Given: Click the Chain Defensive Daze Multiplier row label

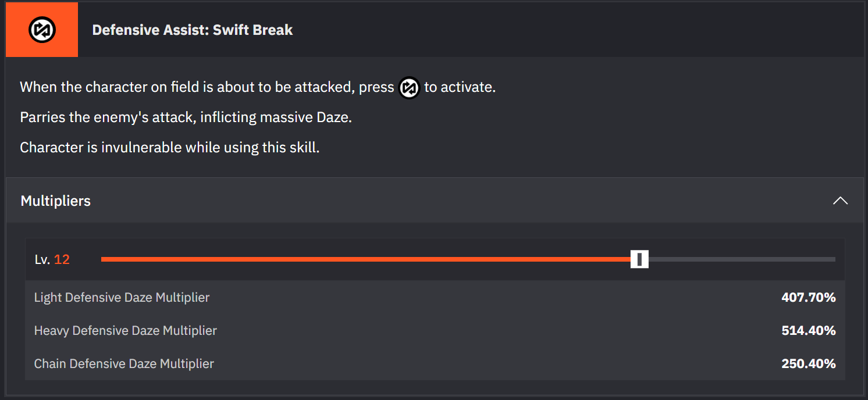Looking at the screenshot, I should pyautogui.click(x=124, y=364).
